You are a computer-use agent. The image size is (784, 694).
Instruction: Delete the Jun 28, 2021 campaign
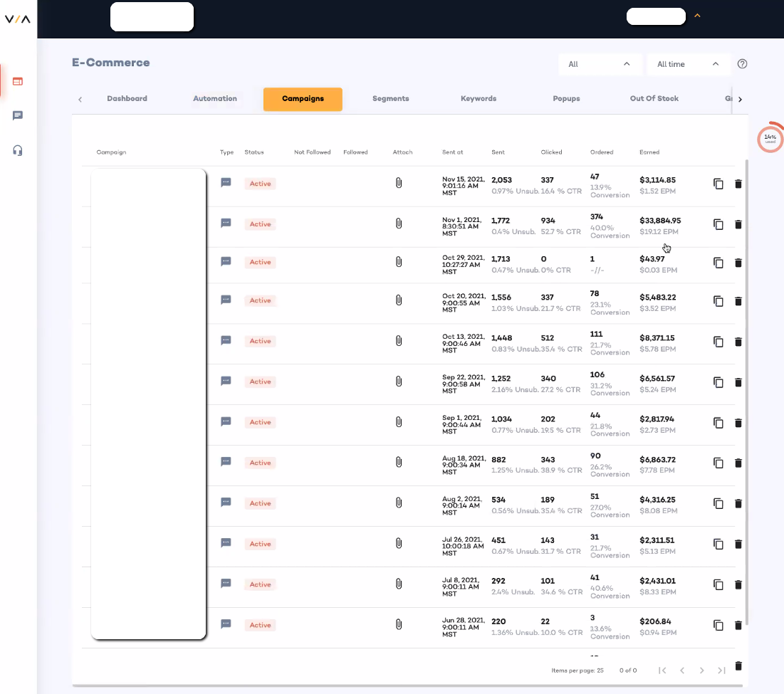pyautogui.click(x=738, y=626)
